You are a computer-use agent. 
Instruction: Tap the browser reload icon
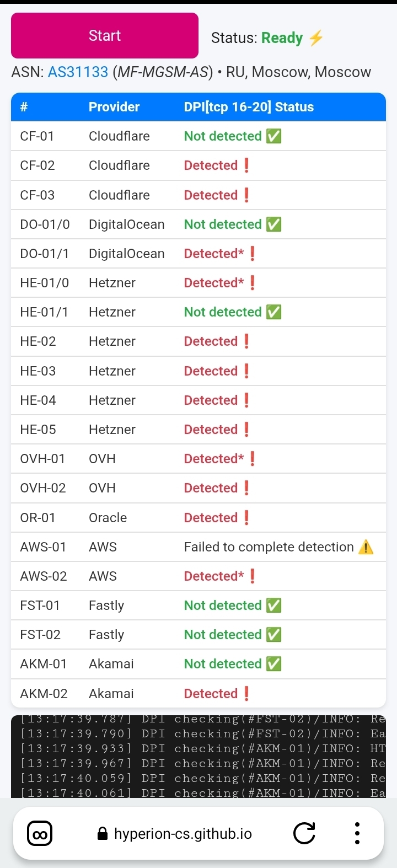click(x=304, y=833)
